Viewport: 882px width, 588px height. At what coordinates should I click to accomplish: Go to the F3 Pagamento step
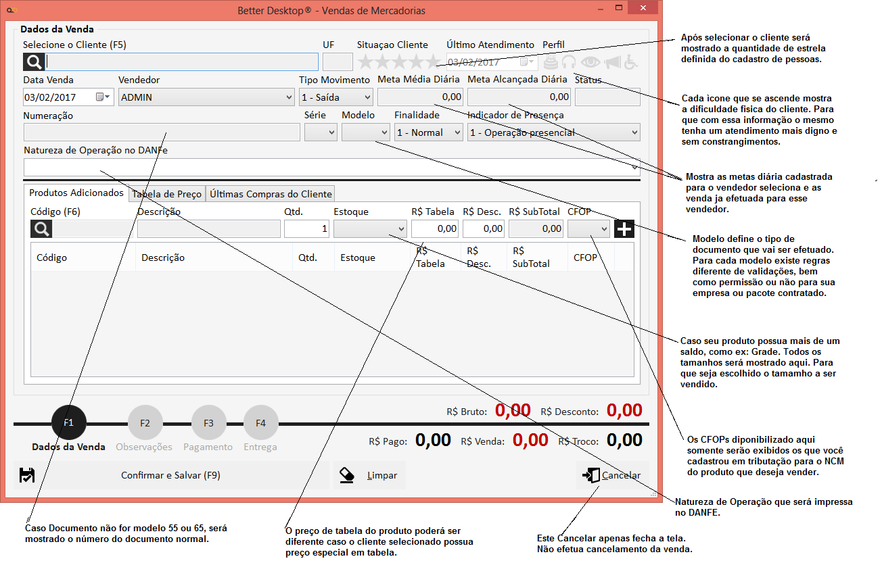(x=208, y=423)
